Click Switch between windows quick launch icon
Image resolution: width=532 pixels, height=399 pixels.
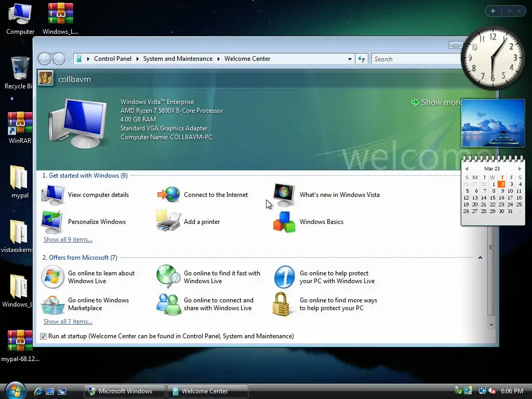[x=62, y=391]
